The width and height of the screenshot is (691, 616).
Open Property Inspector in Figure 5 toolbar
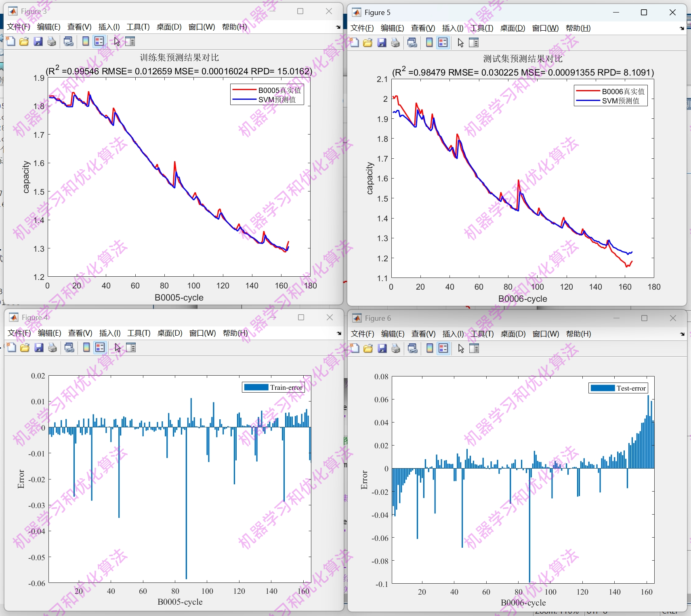click(474, 42)
